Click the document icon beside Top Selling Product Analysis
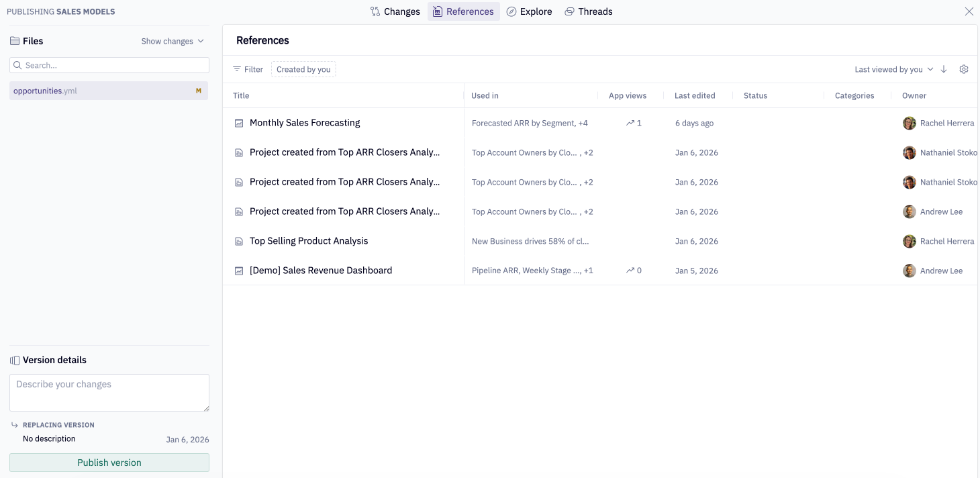Viewport: 980px width, 478px height. [239, 241]
